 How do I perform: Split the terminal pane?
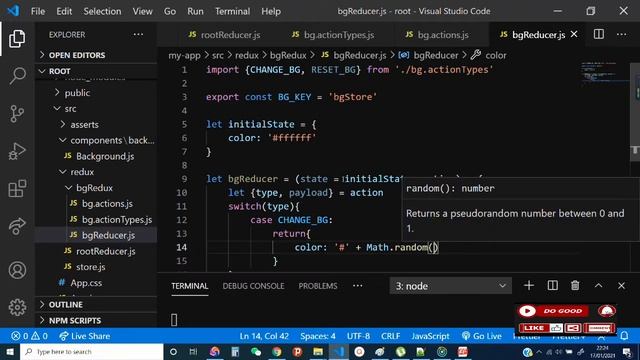click(552, 286)
